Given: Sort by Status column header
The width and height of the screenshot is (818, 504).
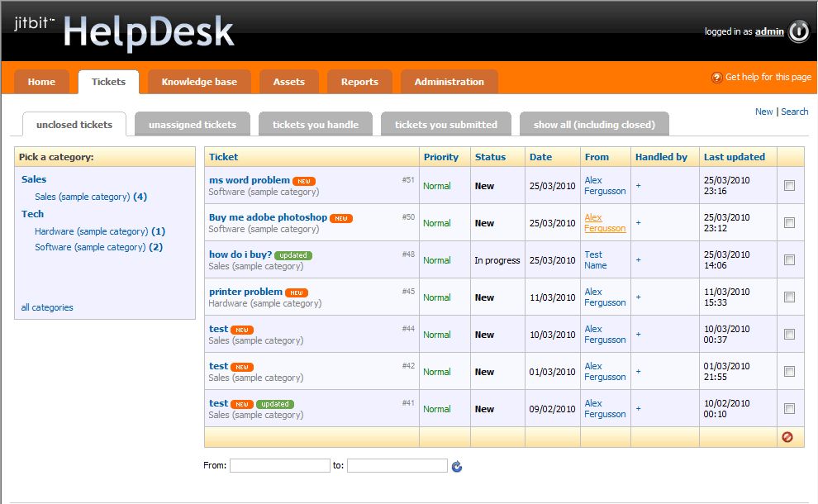Looking at the screenshot, I should tap(490, 157).
